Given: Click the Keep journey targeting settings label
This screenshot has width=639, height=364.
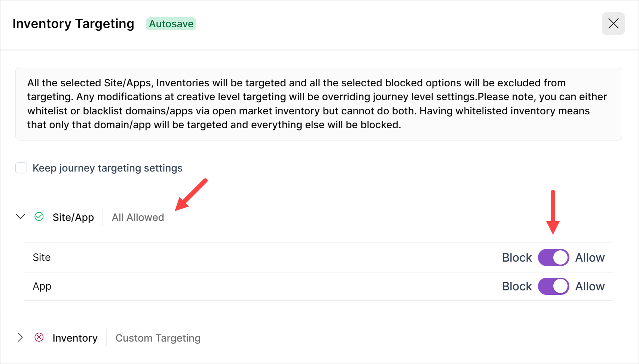Looking at the screenshot, I should point(107,168).
